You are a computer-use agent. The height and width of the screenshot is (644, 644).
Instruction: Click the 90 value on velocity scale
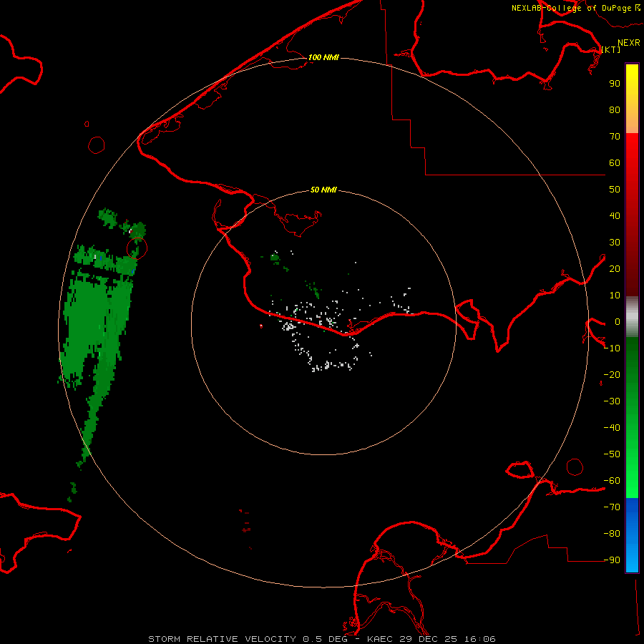615,84
